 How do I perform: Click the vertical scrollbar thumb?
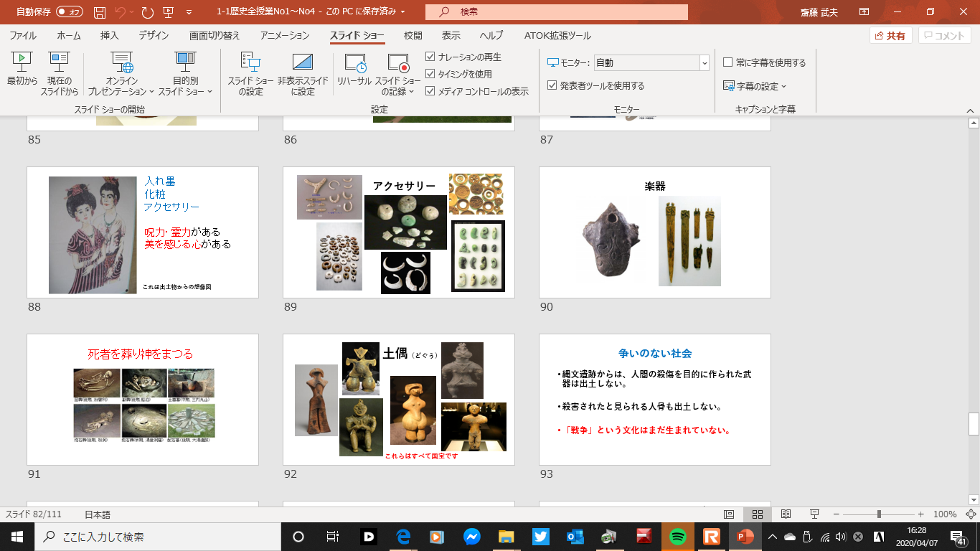pyautogui.click(x=974, y=424)
